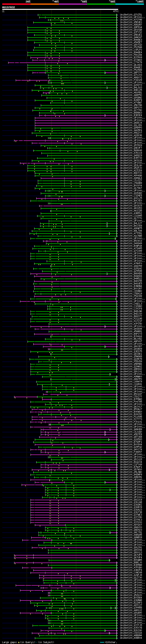Open hit UniRef100_Q5EUE0
146x644 pixels.
click(x=131, y=22)
